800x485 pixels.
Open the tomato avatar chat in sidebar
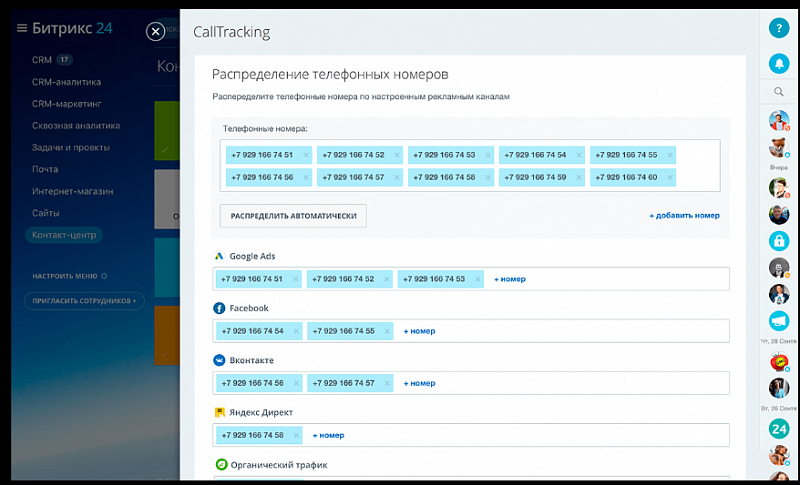point(779,362)
